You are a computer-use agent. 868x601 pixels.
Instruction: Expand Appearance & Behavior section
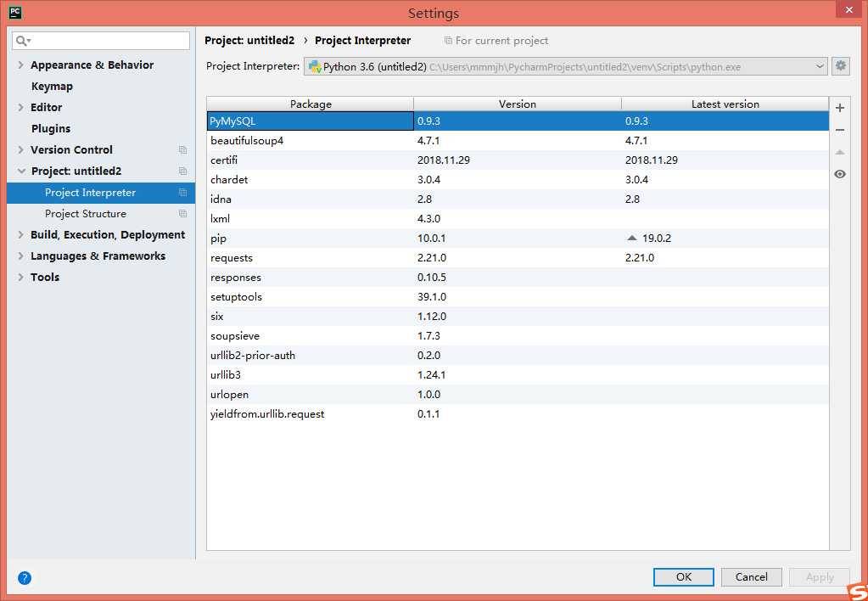click(x=20, y=65)
